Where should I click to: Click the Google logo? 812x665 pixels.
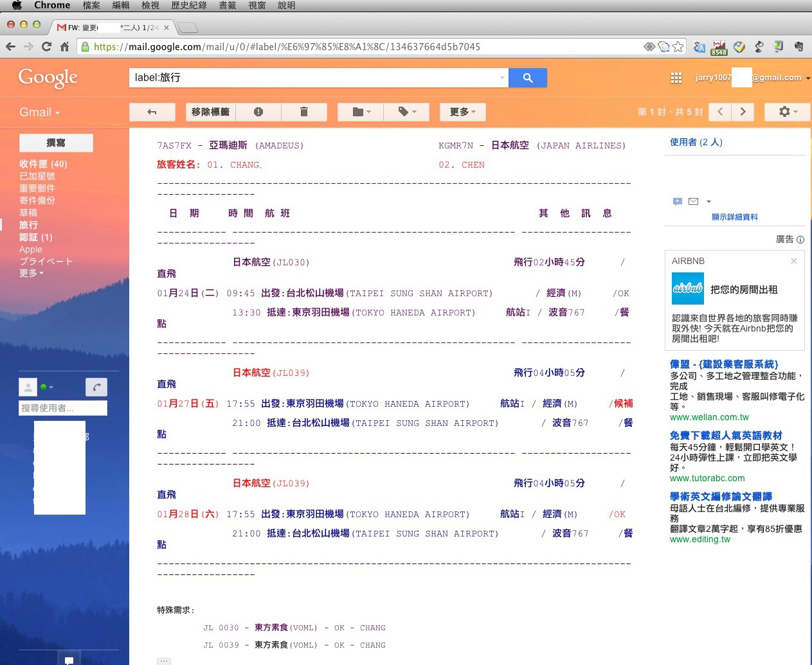(x=48, y=78)
